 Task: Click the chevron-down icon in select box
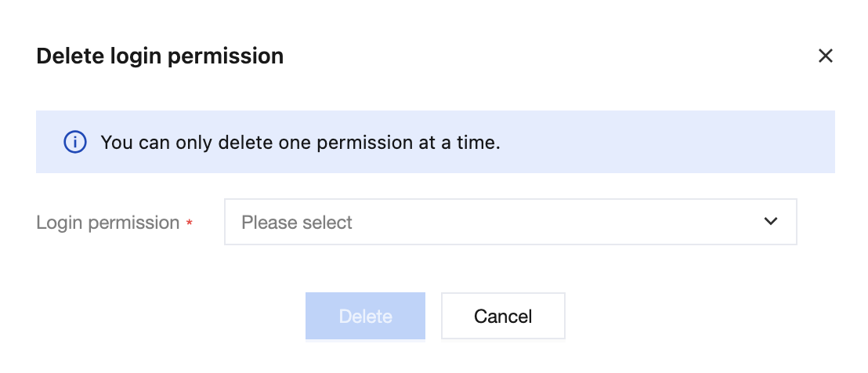pyautogui.click(x=771, y=222)
